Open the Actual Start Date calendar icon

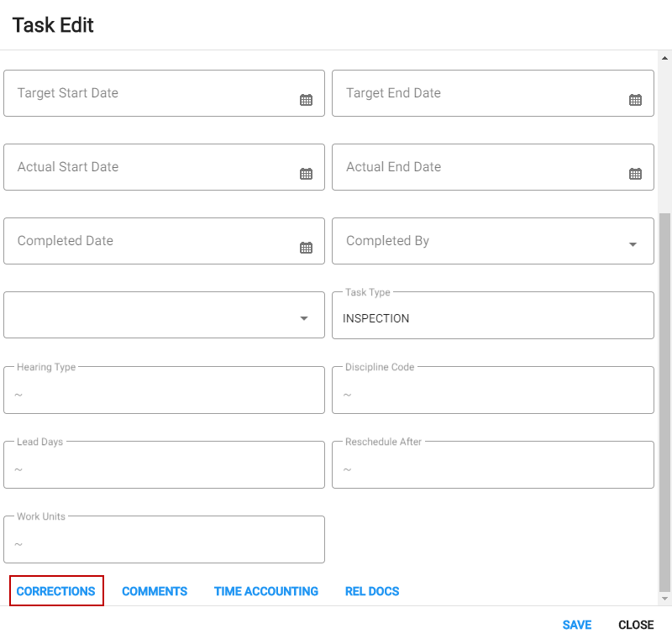point(306,174)
